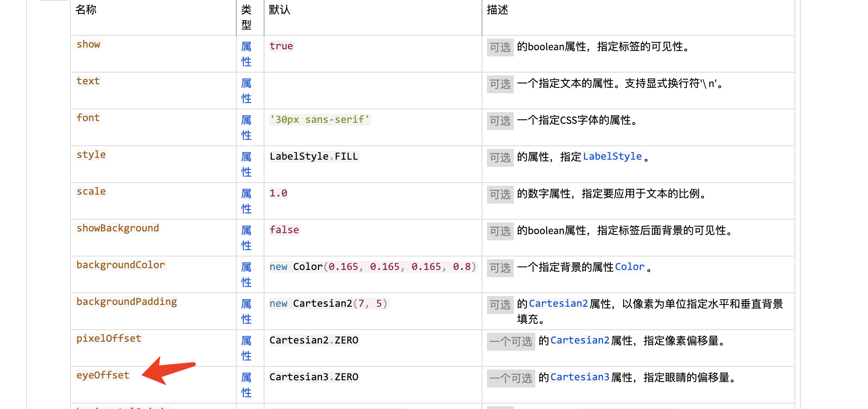The image size is (868, 409).
Task: Follow the 属性 type link for style
Action: (x=246, y=164)
